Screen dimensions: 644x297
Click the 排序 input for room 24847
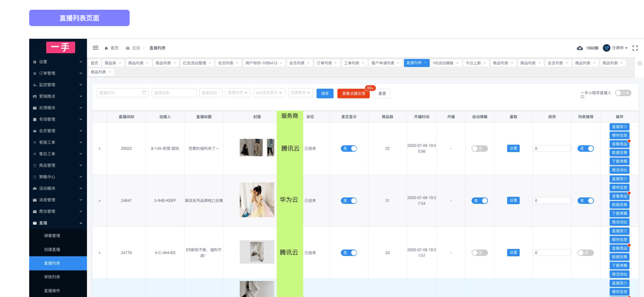[552, 201]
